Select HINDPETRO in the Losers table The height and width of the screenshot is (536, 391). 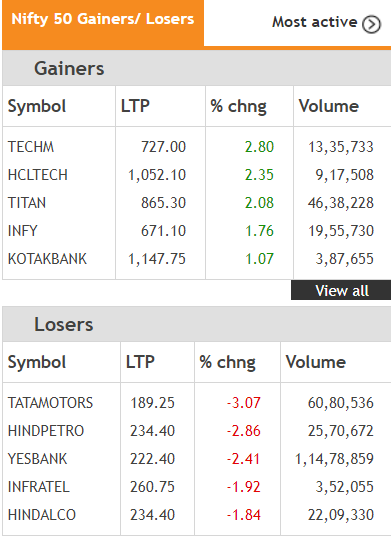[x=46, y=431]
